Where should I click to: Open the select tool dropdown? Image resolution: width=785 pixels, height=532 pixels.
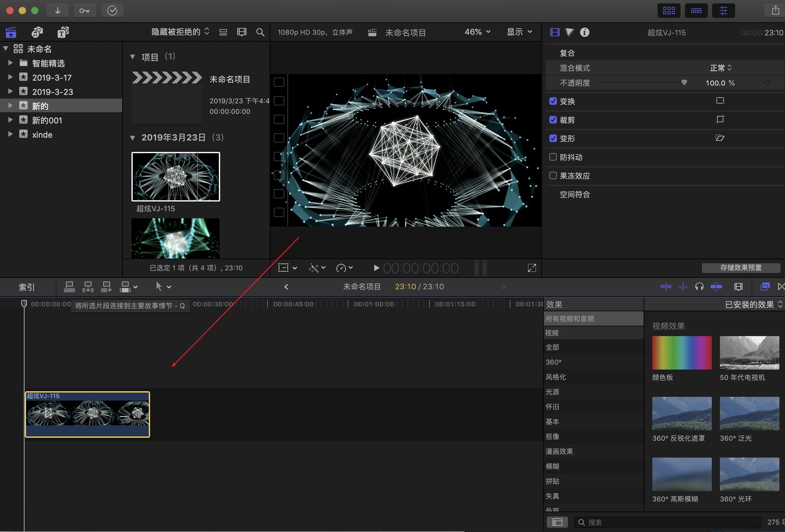point(163,287)
